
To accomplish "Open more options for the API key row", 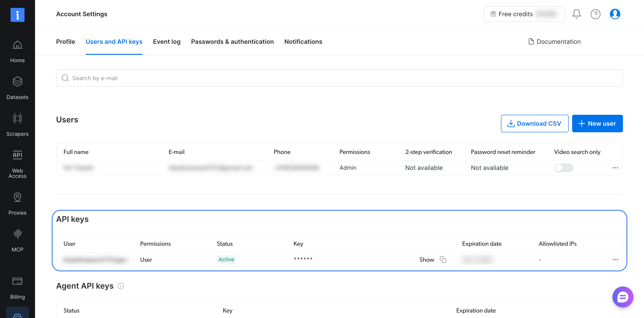I will [615, 260].
